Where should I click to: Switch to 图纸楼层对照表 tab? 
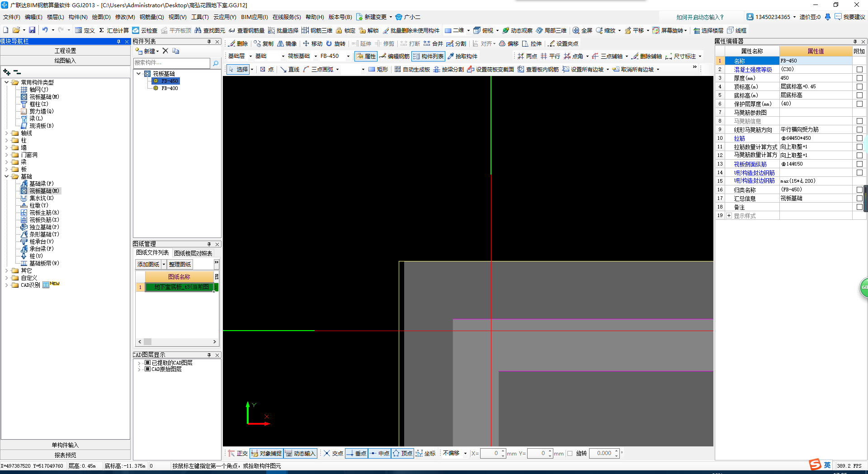193,253
